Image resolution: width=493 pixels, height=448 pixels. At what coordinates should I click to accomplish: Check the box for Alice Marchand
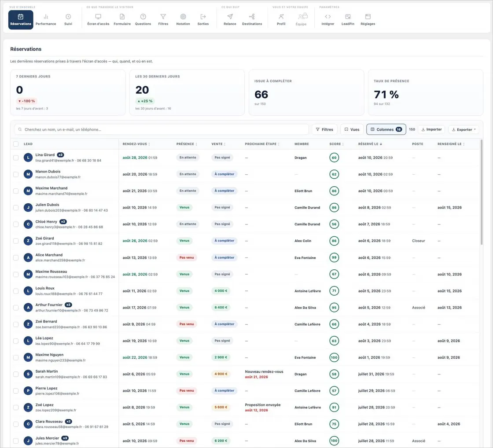tap(16, 257)
